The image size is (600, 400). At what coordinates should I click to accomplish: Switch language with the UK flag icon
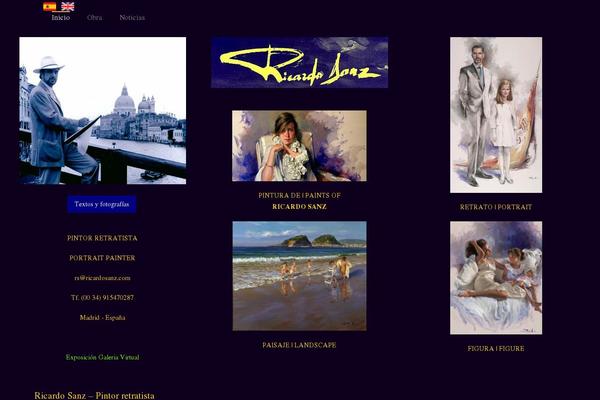click(68, 6)
